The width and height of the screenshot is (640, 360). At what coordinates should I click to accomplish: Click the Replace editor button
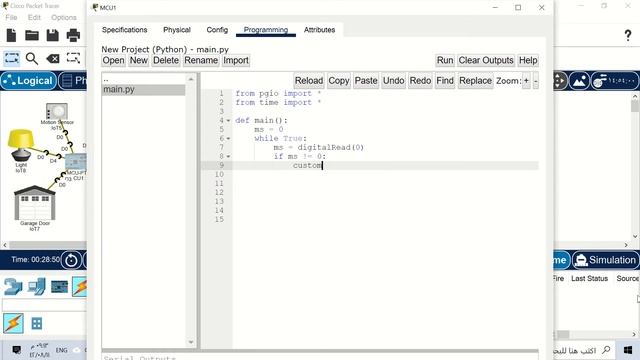click(x=476, y=81)
